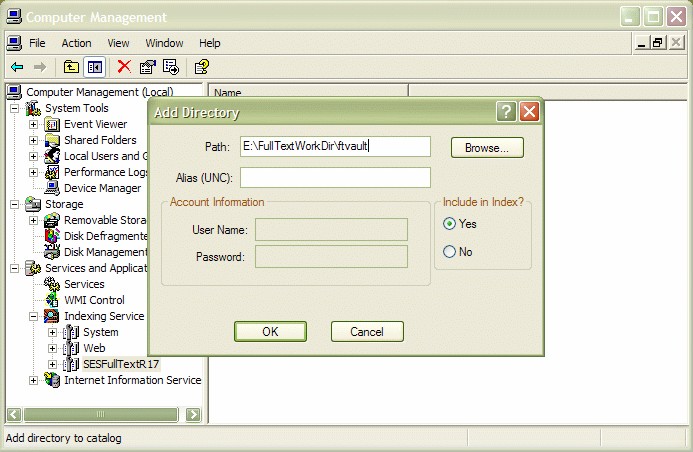The image size is (693, 452).
Task: Expand the Internet Information Service node
Action: (34, 380)
